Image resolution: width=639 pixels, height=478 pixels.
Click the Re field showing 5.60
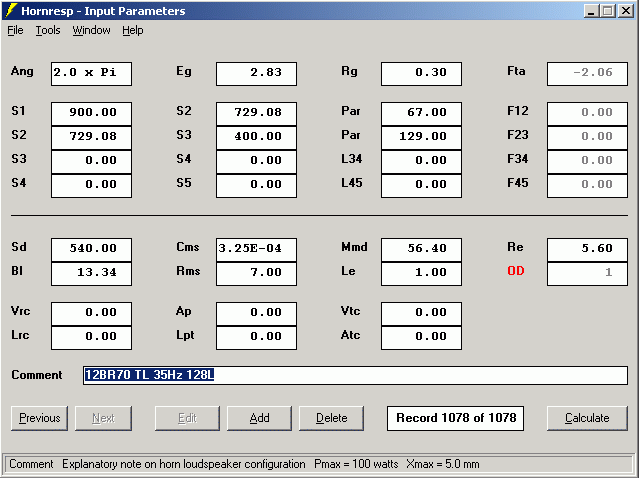(587, 250)
